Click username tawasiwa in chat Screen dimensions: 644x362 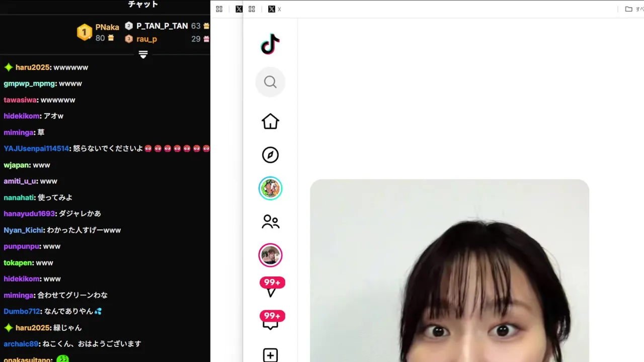[20, 100]
